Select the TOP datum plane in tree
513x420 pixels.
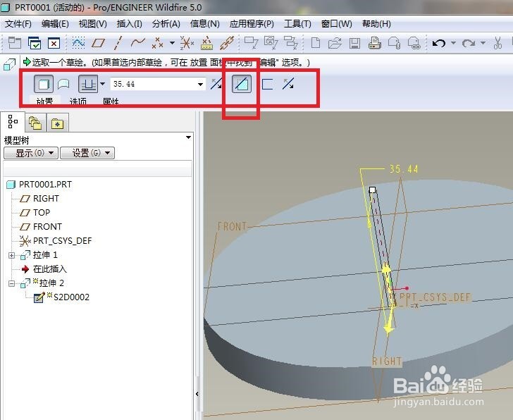pos(41,213)
